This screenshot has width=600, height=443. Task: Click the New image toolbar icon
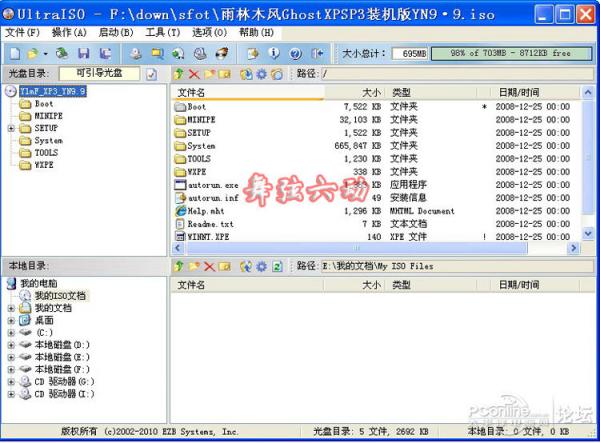coord(15,54)
